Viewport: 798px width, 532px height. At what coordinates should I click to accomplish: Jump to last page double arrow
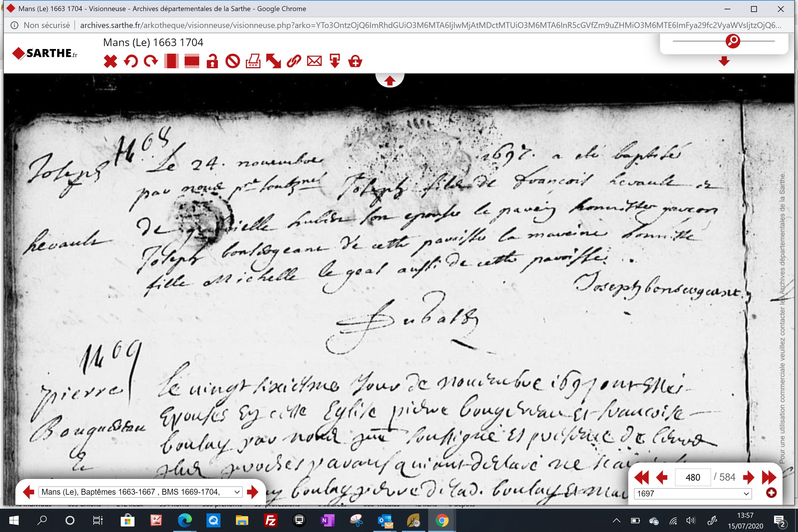click(769, 477)
